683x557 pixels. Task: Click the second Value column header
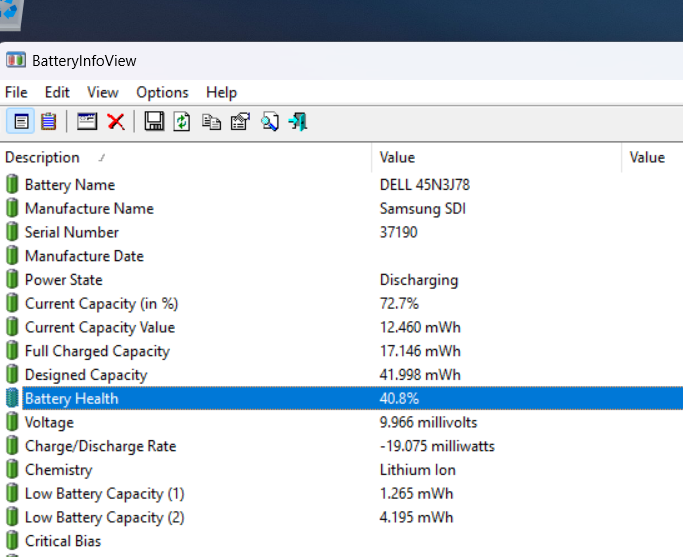click(652, 157)
